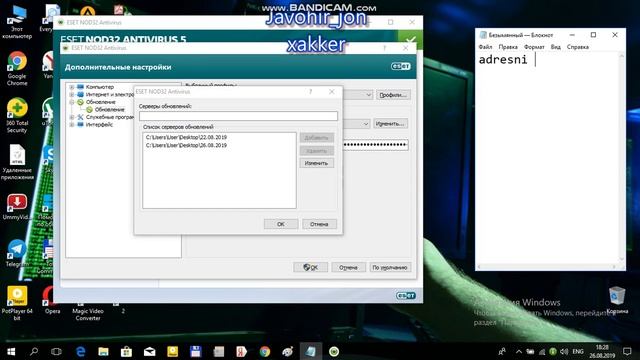Image resolution: width=640 pixels, height=360 pixels.
Task: Open 360 Total Security desktop icon
Action: pos(17,116)
